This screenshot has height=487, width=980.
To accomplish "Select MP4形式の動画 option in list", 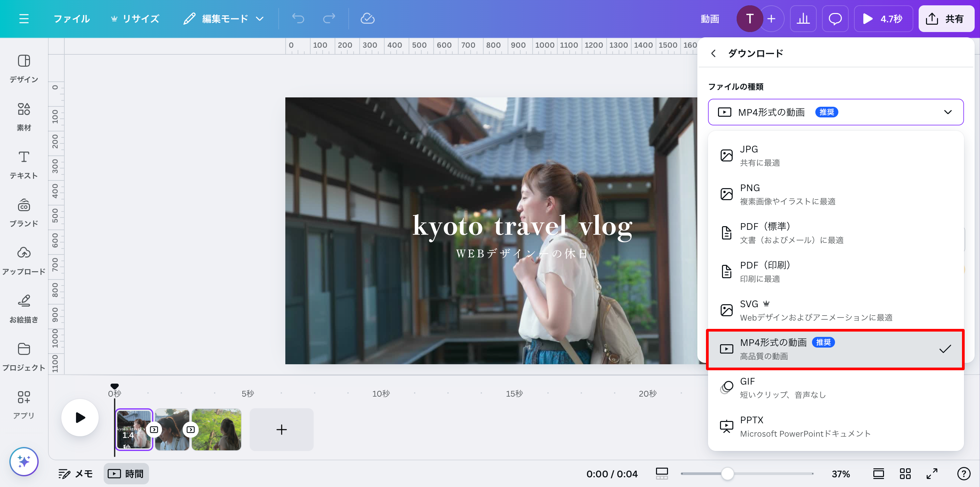I will click(x=835, y=349).
